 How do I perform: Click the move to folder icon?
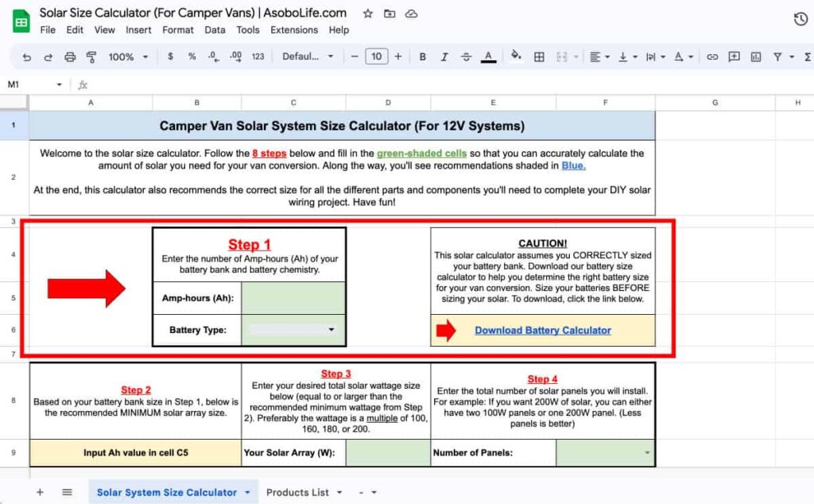[x=390, y=14]
